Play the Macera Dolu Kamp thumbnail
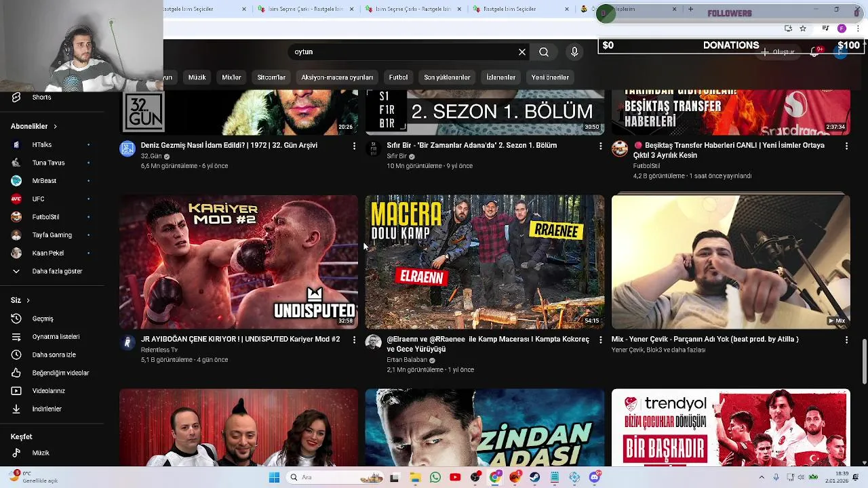The image size is (868, 488). 485,262
